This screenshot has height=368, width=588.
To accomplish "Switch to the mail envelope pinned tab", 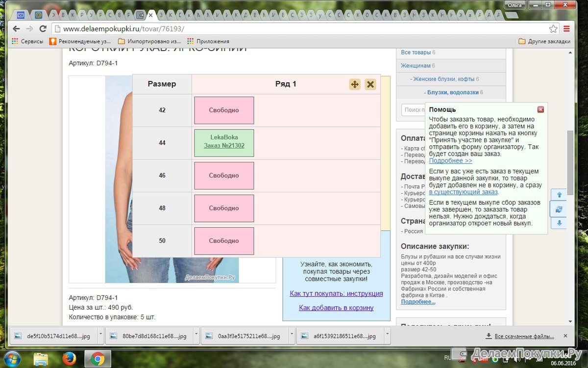I will (21, 15).
